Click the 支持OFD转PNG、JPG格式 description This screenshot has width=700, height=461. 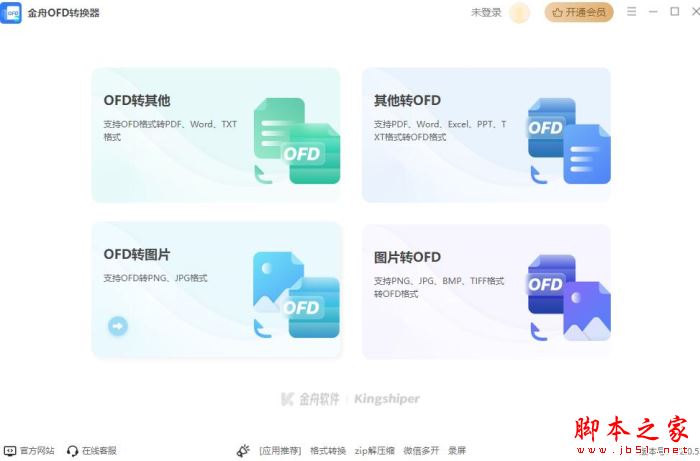click(x=155, y=278)
